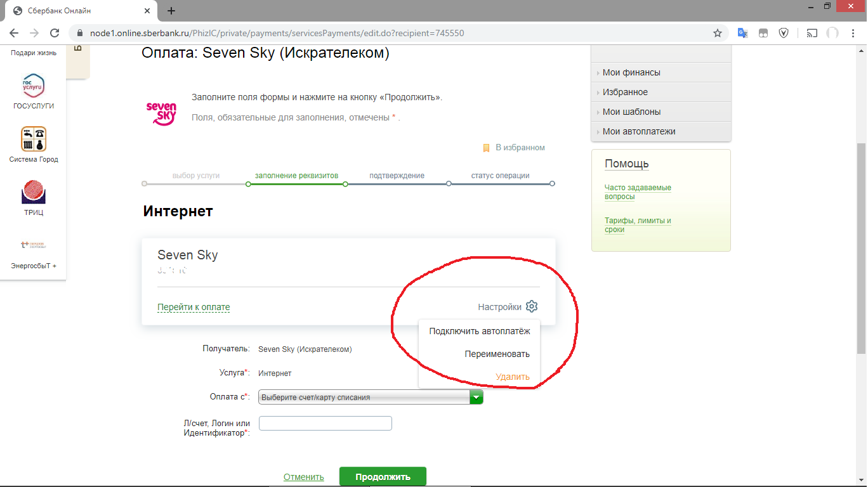This screenshot has height=487, width=868.
Task: Open the ЭнергосбыТ + icon
Action: [34, 245]
